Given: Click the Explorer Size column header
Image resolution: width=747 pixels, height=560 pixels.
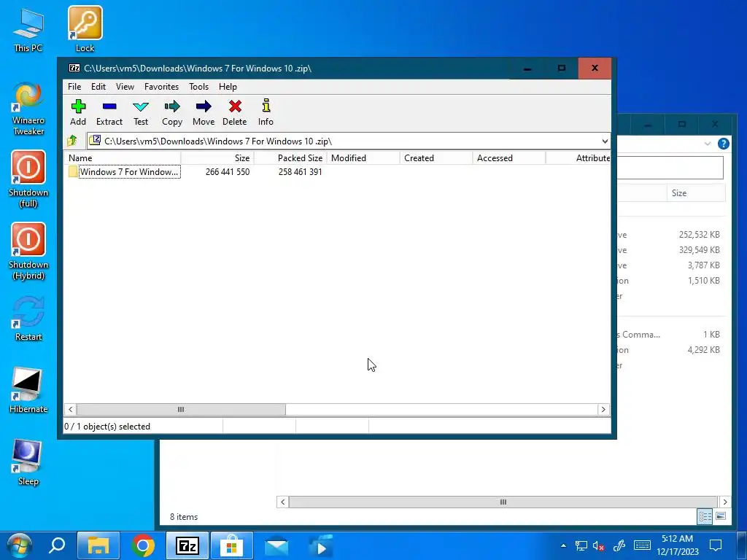Looking at the screenshot, I should tap(695, 192).
